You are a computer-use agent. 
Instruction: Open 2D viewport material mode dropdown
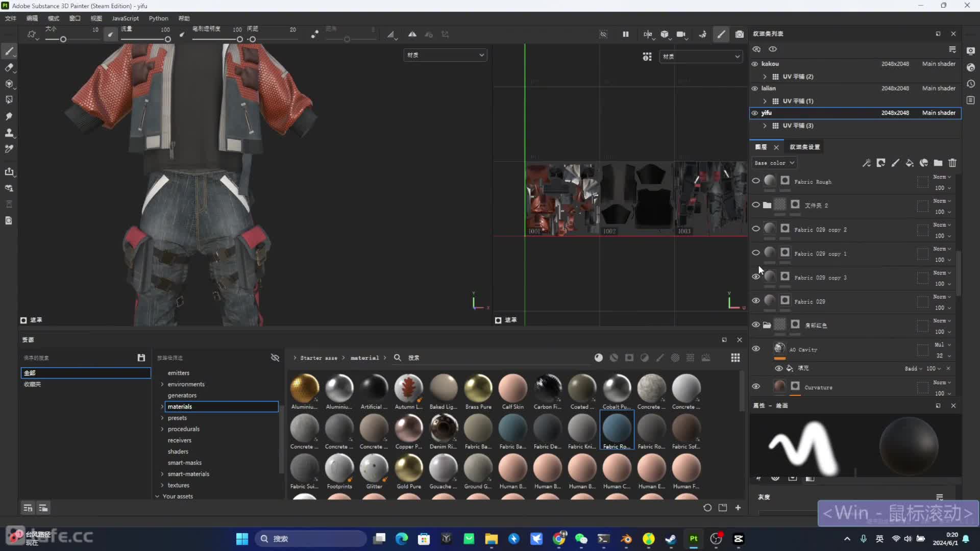coord(701,57)
